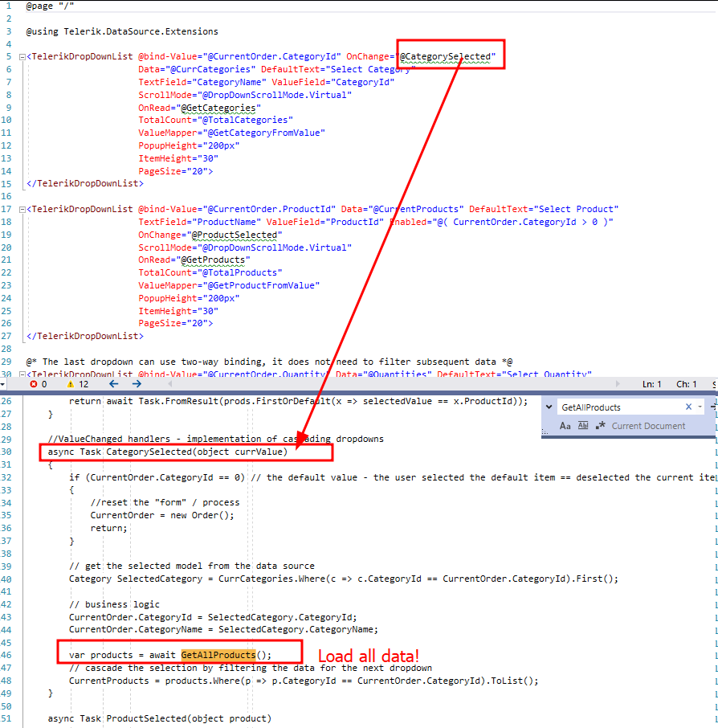Clear the GetAllProducts search with the X
This screenshot has width=718, height=728.
click(x=687, y=407)
